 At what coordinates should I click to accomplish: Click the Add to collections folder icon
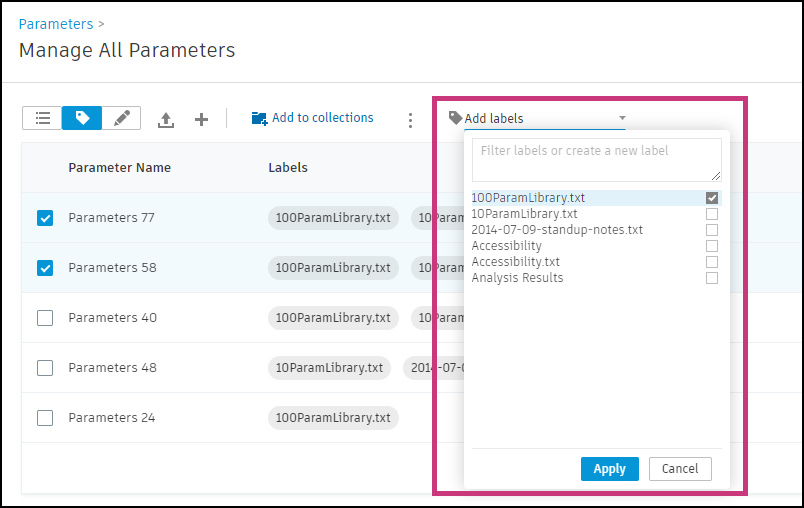[259, 118]
